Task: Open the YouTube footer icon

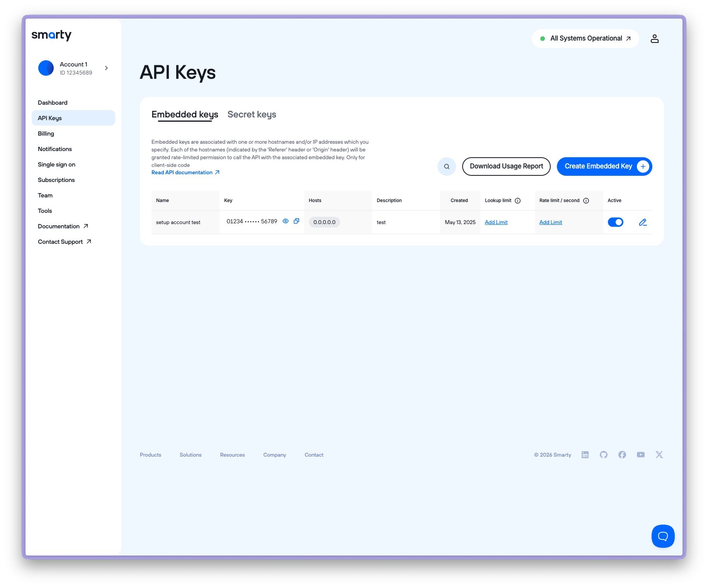Action: tap(641, 455)
